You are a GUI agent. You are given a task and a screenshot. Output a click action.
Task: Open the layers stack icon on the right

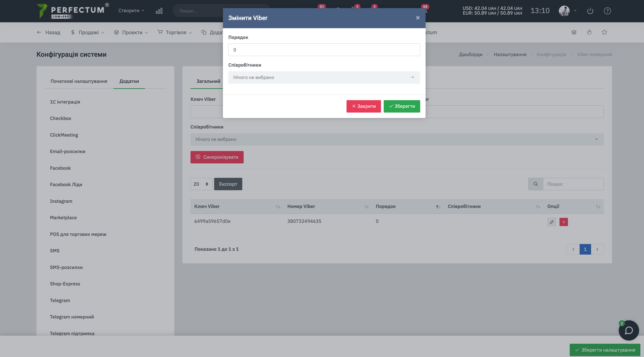coord(574,32)
